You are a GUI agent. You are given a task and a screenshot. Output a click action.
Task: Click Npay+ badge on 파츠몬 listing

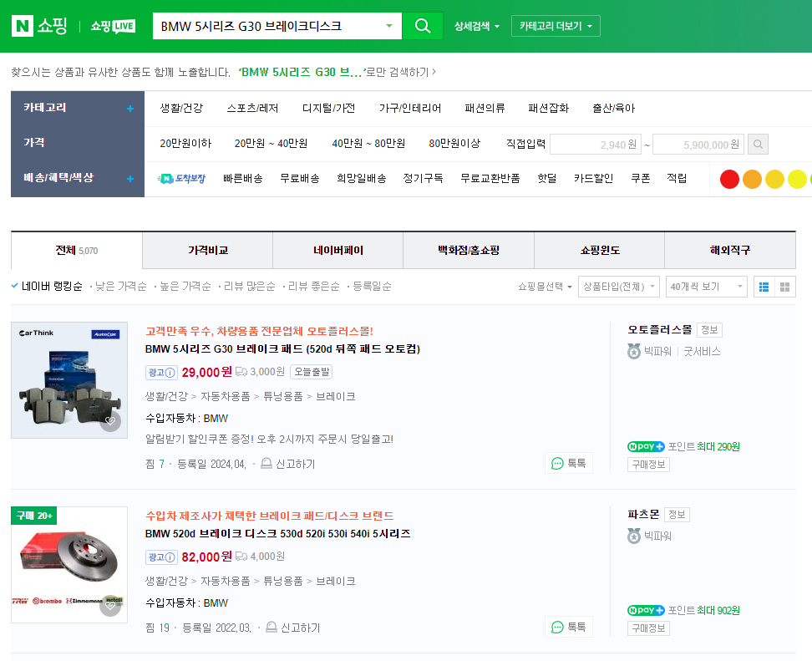(646, 610)
